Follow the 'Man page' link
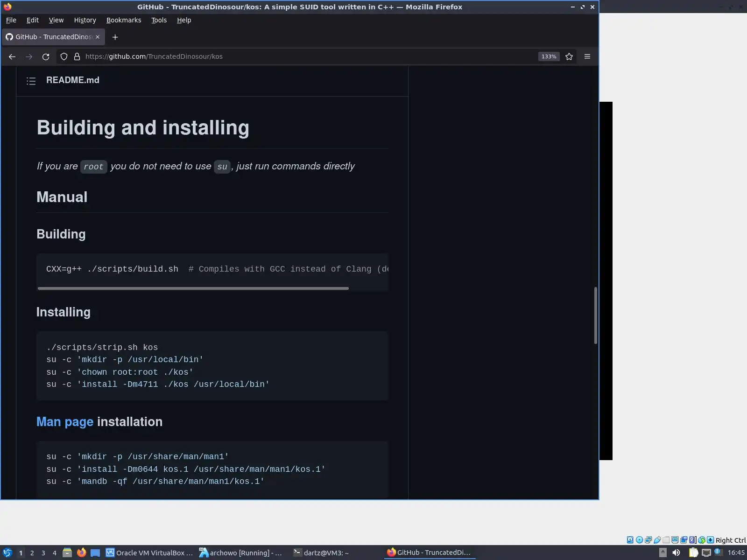 pyautogui.click(x=65, y=422)
